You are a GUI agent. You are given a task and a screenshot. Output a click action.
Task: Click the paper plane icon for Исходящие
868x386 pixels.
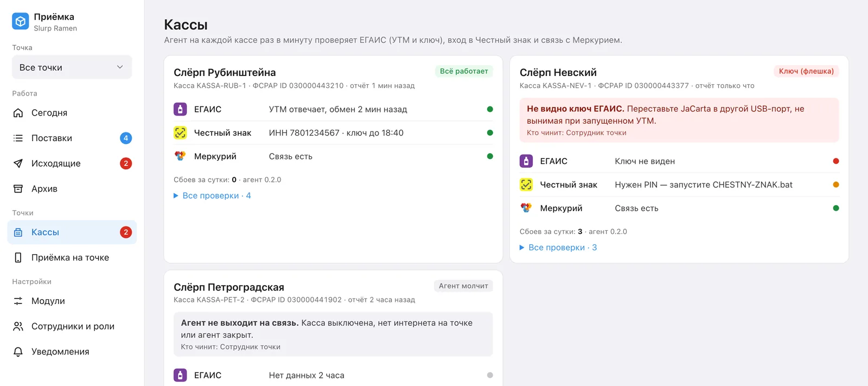pos(18,163)
